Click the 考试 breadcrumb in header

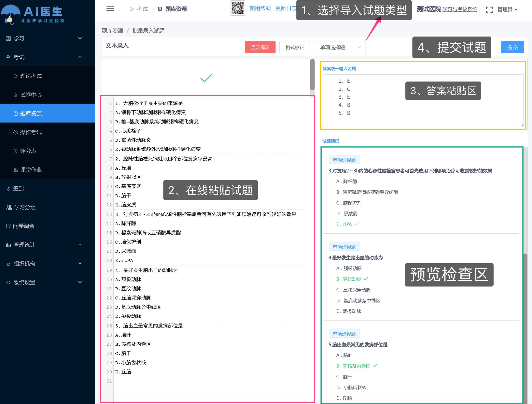click(142, 9)
